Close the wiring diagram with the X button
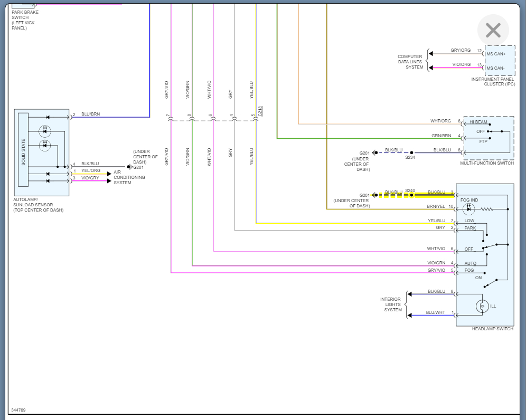This screenshot has height=420, width=526. [x=493, y=31]
